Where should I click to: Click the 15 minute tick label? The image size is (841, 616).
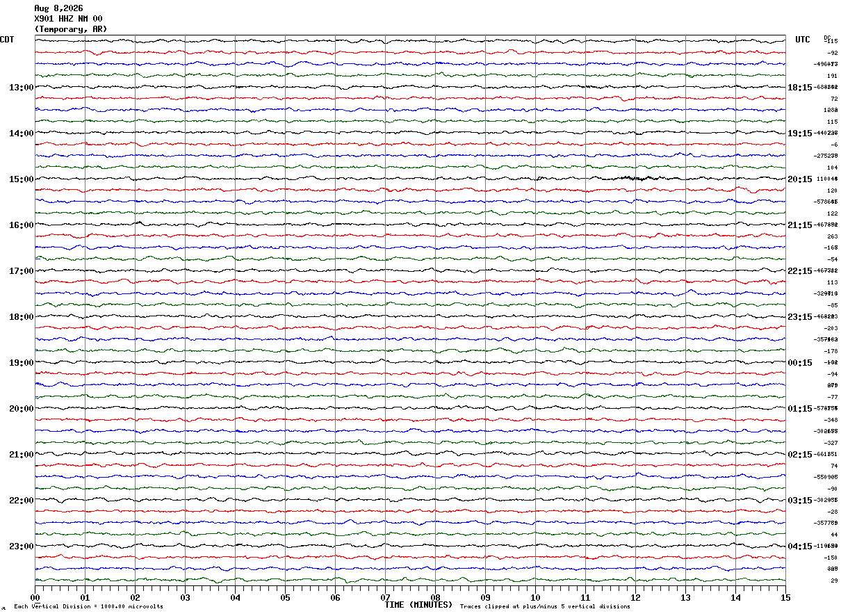[785, 597]
